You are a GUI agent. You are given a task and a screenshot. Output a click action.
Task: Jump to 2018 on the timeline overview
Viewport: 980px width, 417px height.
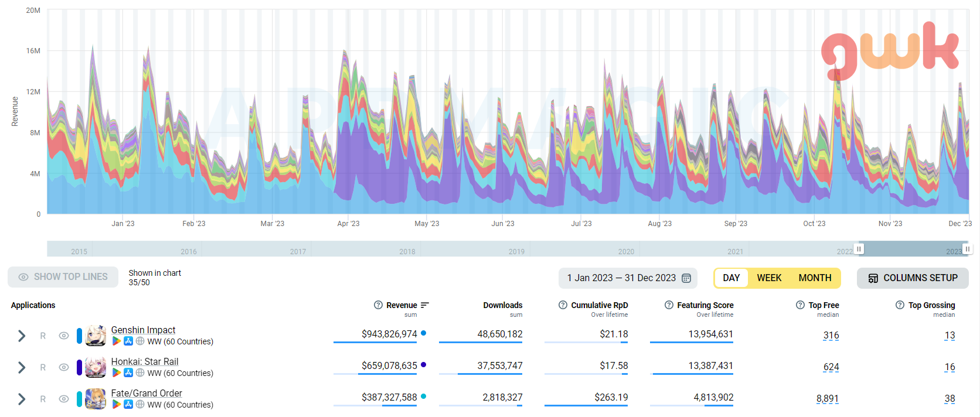pyautogui.click(x=407, y=252)
